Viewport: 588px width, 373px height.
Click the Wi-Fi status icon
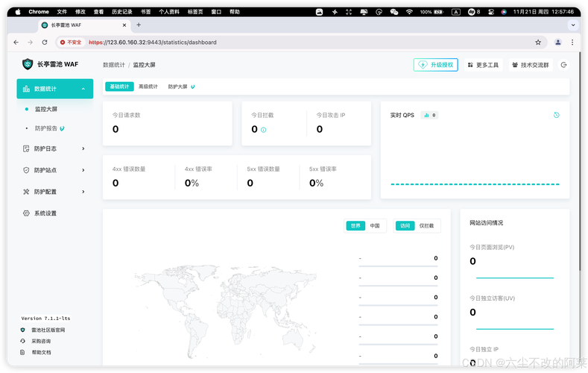tap(409, 12)
